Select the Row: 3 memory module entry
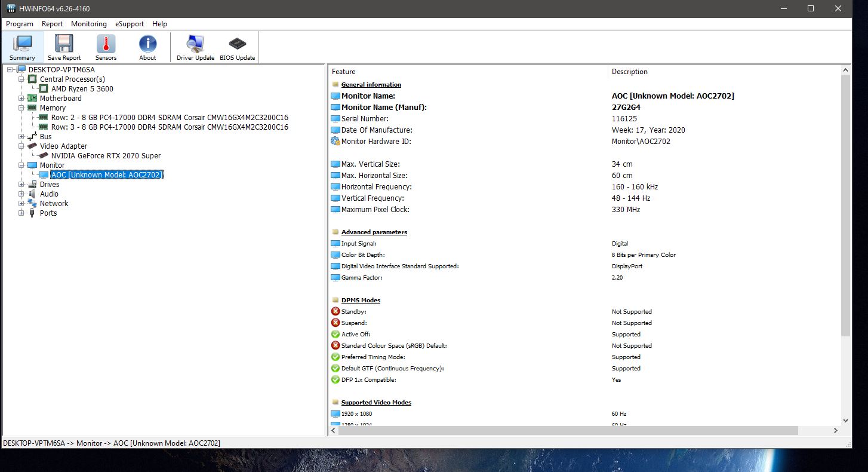 tap(170, 127)
